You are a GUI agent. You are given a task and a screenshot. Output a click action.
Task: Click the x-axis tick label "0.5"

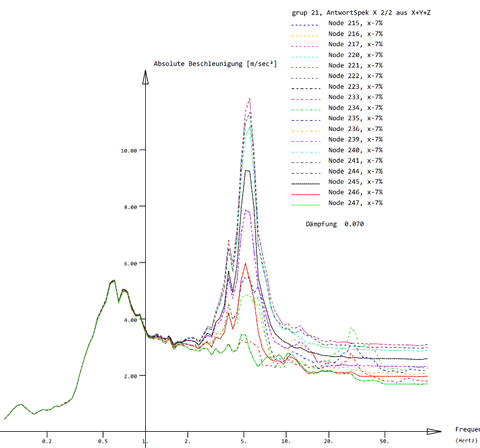click(103, 441)
